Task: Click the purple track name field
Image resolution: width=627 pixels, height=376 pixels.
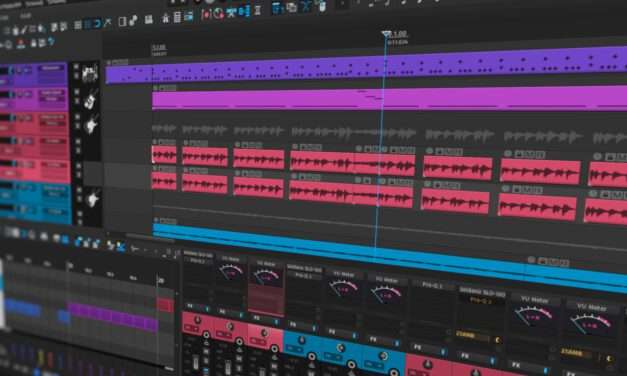Action: pos(51,69)
